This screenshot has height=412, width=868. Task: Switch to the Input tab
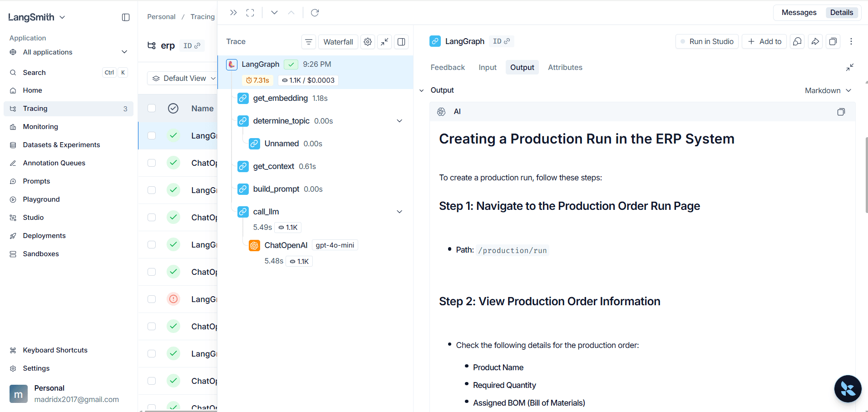(x=487, y=67)
